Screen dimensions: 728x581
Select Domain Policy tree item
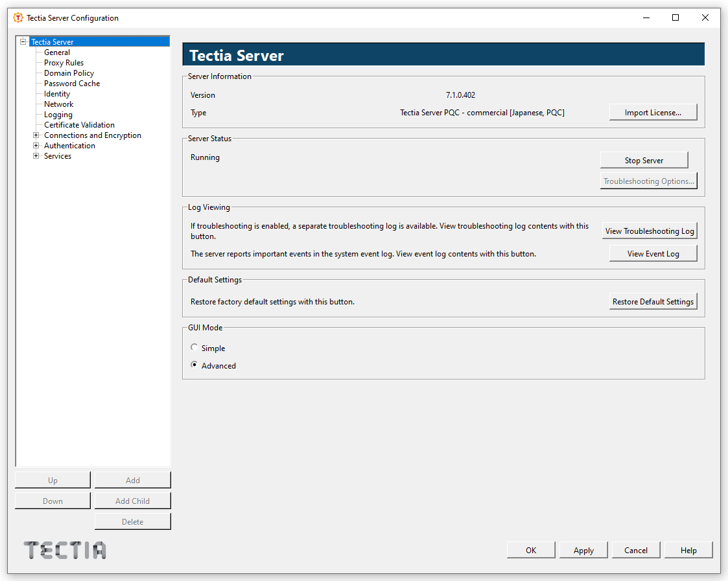tap(69, 73)
